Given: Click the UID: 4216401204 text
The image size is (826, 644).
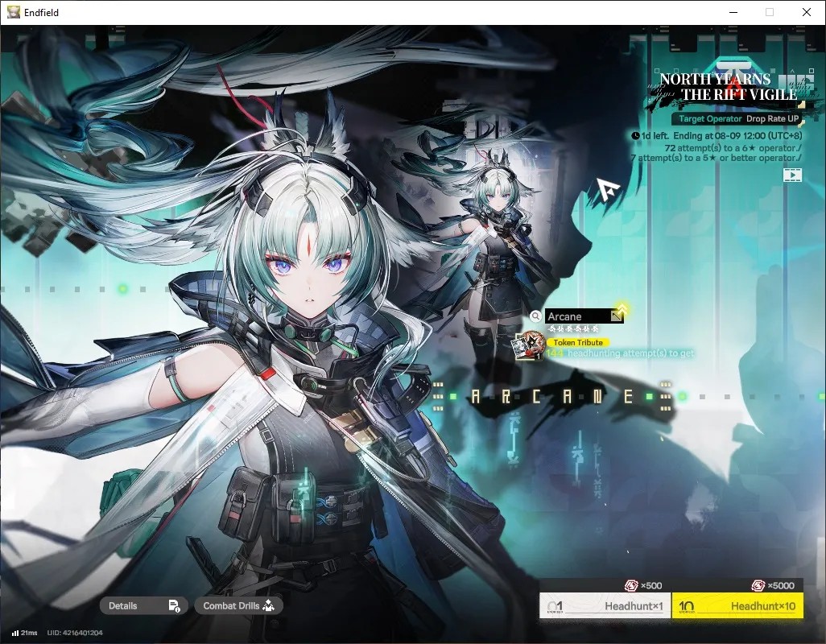Looking at the screenshot, I should tap(75, 633).
